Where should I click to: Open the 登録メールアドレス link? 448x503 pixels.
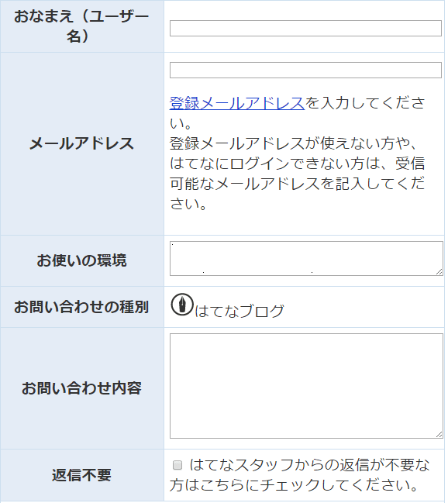(x=237, y=103)
